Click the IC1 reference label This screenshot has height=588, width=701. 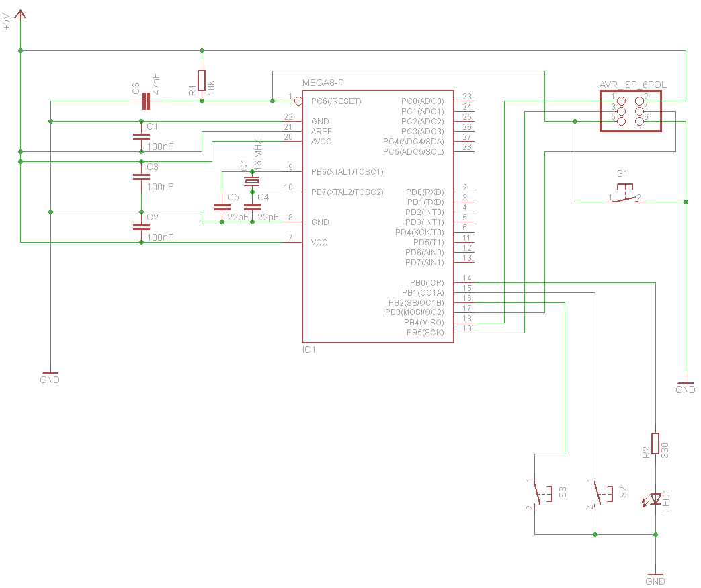tap(309, 349)
